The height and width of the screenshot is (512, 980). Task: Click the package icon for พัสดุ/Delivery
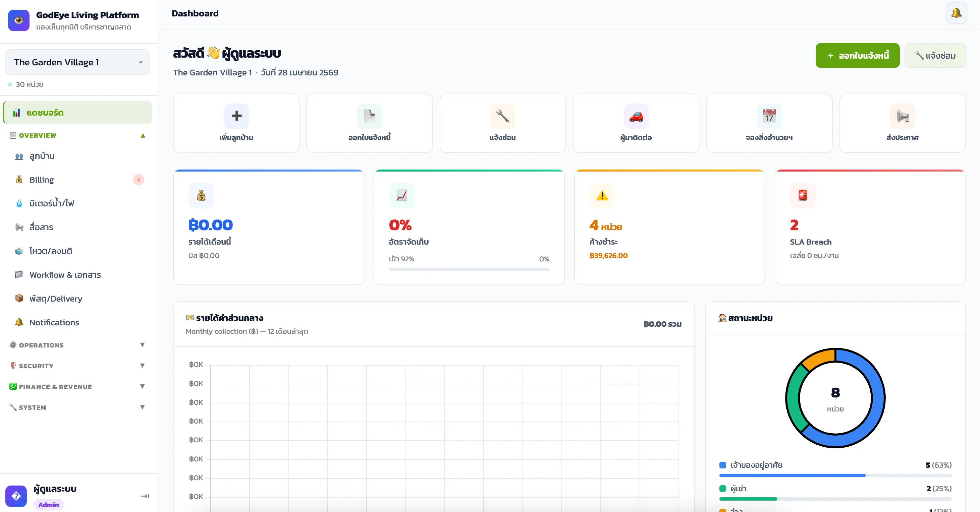tap(19, 298)
